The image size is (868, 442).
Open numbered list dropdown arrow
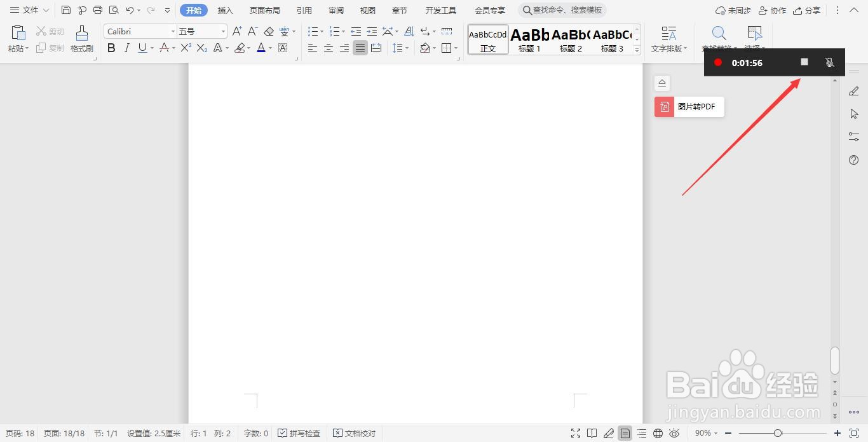pos(344,31)
